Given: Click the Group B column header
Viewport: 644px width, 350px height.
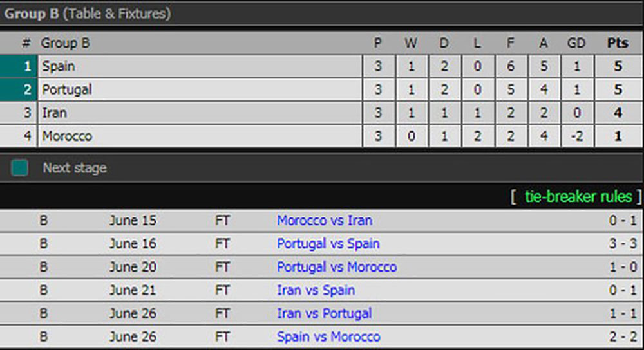Looking at the screenshot, I should 65,42.
